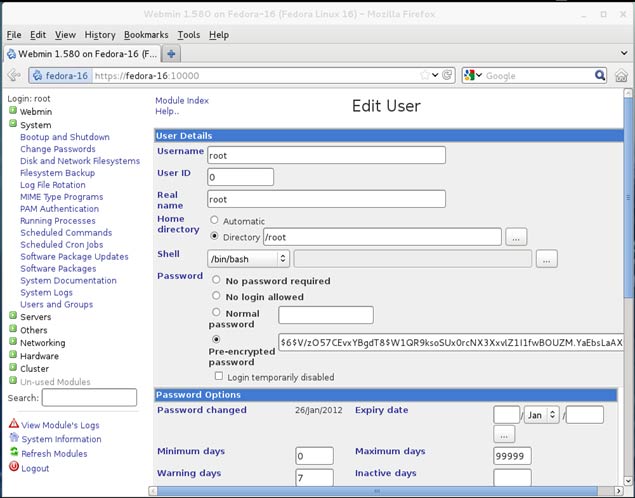Open the Help.. link

tap(167, 111)
